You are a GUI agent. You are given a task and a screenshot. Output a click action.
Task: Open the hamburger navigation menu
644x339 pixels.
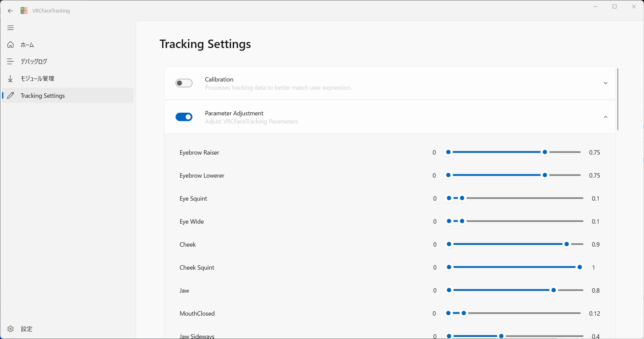[x=10, y=28]
